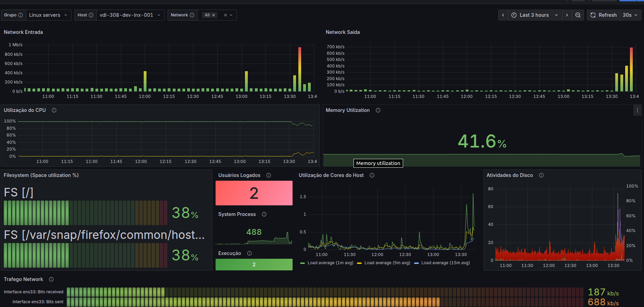Click the red Usuários Logados stat value

click(254, 193)
